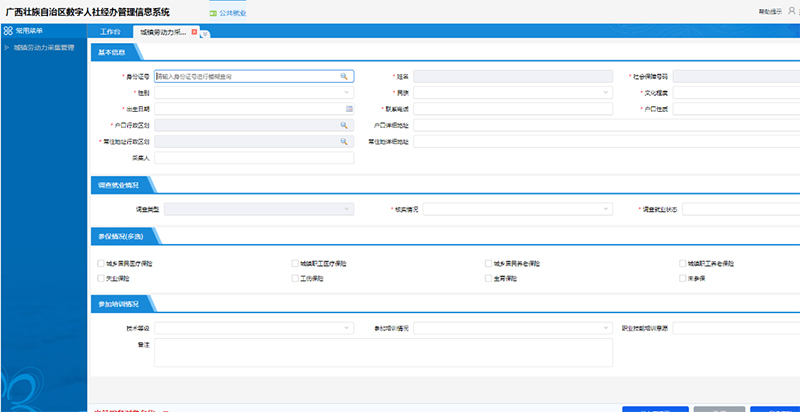The image size is (800, 412).
Task: Open the 技术等级 dropdown
Action: pyautogui.click(x=254, y=328)
